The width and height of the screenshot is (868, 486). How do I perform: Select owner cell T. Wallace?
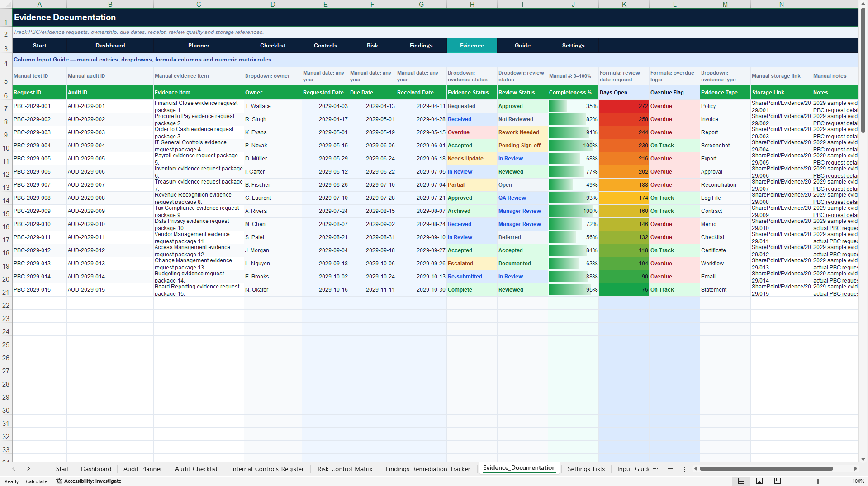tap(273, 106)
